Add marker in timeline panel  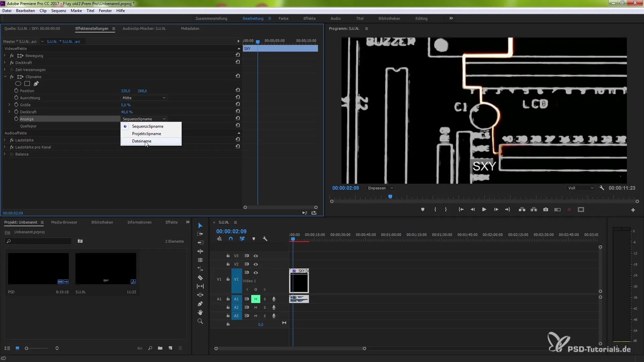click(254, 239)
